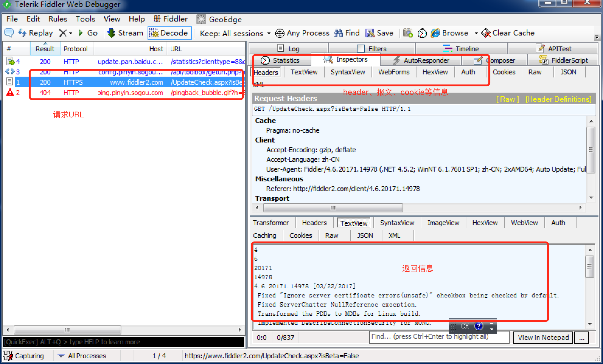Image resolution: width=603 pixels, height=364 pixels.
Task: Open the FiddlerScript tab
Action: 563,60
